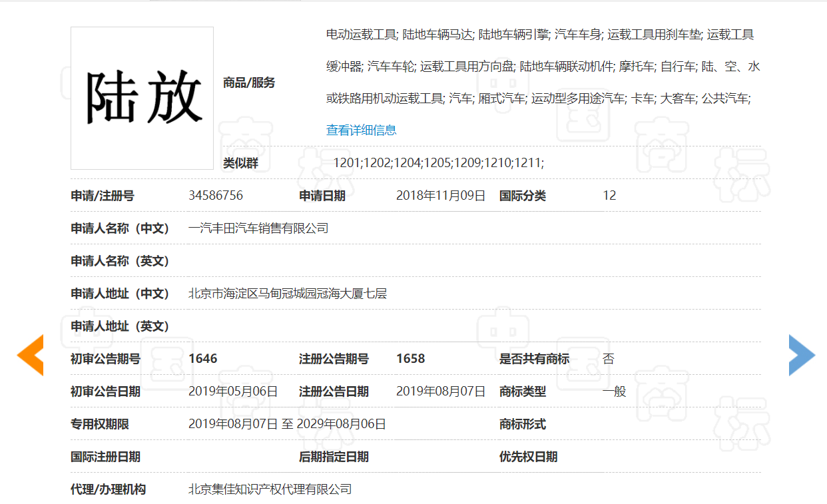Click the trademark type value 一般
The width and height of the screenshot is (827, 504).
pyautogui.click(x=615, y=391)
